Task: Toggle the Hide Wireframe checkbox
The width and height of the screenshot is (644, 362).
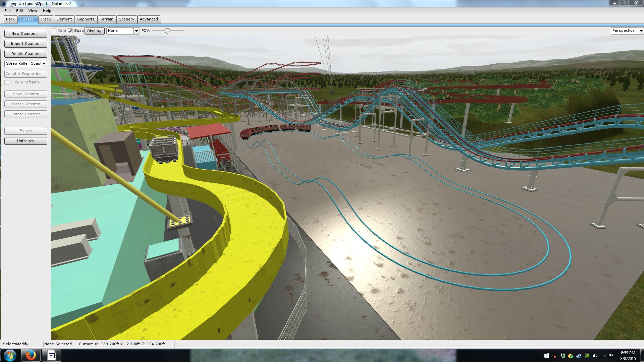Action: pos(7,82)
